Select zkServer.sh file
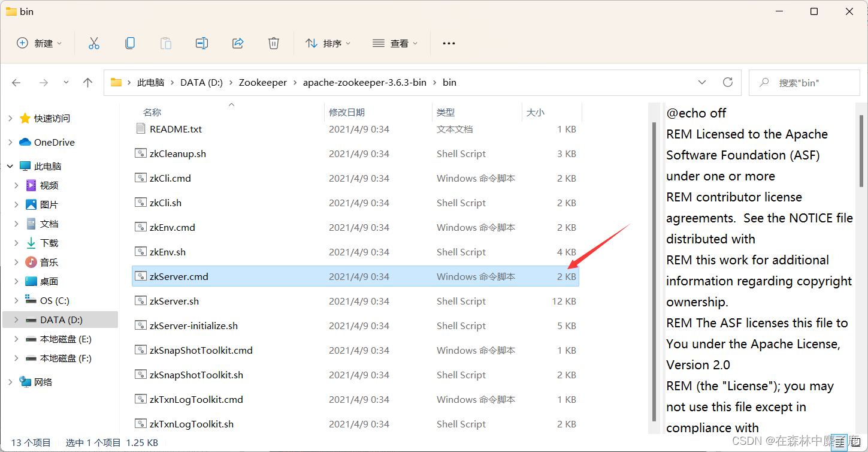This screenshot has height=452, width=868. 355,301
